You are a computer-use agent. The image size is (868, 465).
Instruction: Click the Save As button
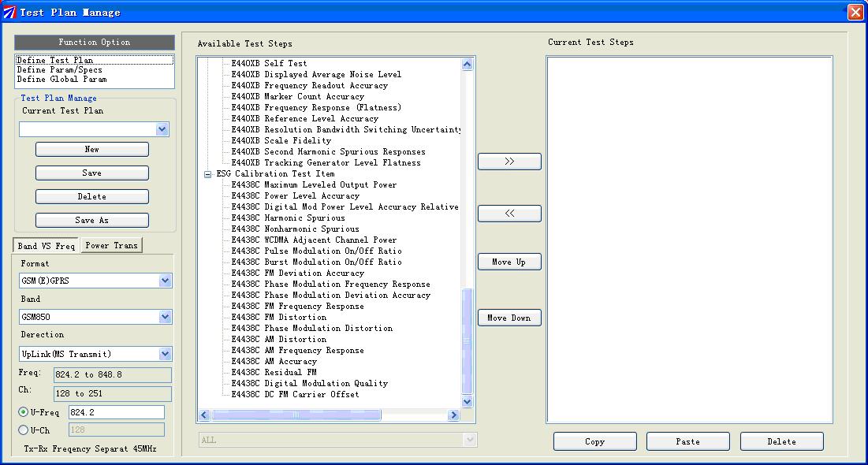92,221
